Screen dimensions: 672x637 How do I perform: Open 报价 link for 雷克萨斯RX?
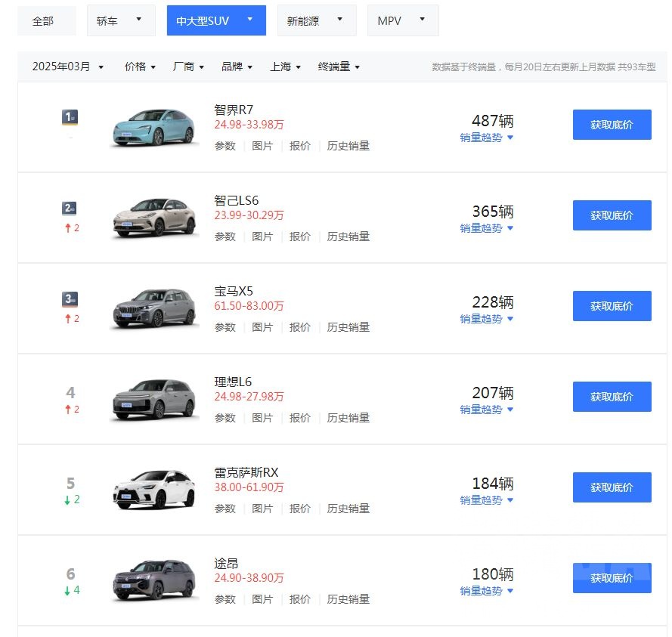(299, 509)
